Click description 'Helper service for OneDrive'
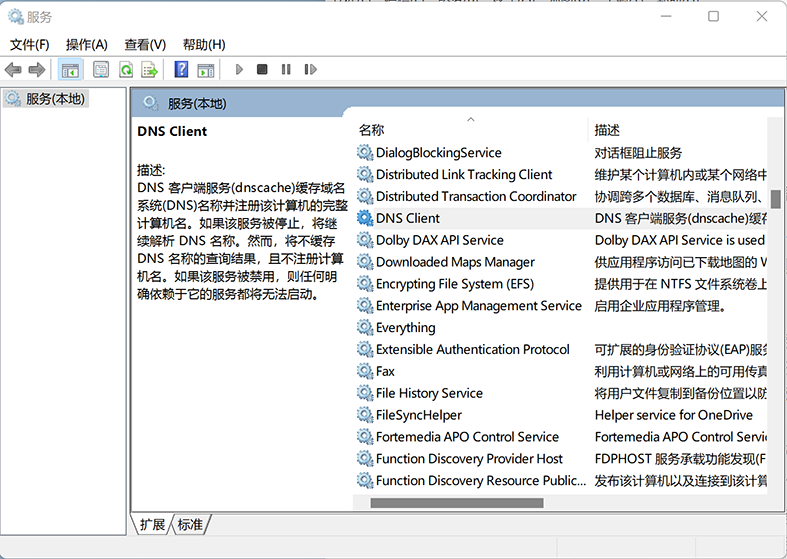Image resolution: width=787 pixels, height=559 pixels. (674, 415)
